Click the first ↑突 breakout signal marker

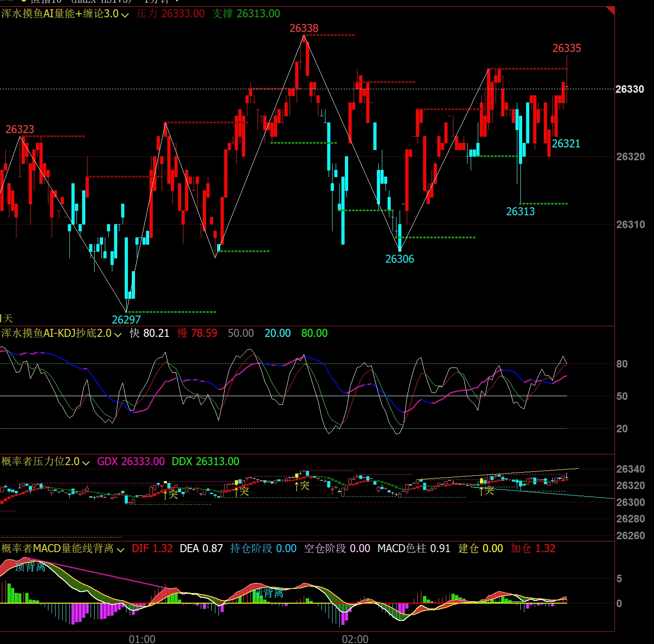170,494
